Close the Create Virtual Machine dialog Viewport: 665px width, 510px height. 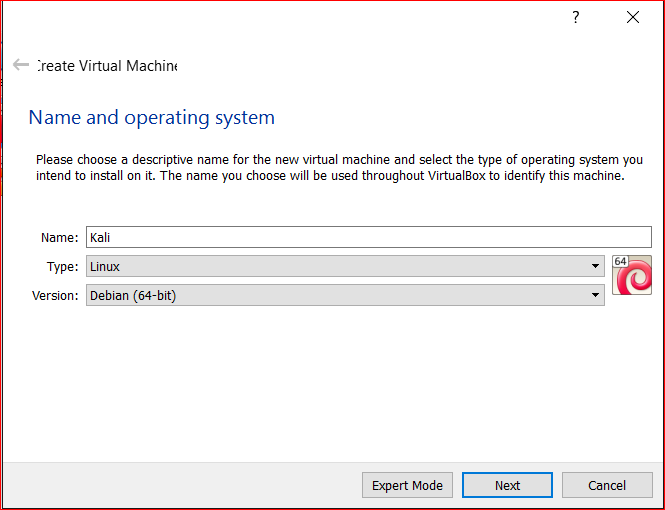[633, 17]
